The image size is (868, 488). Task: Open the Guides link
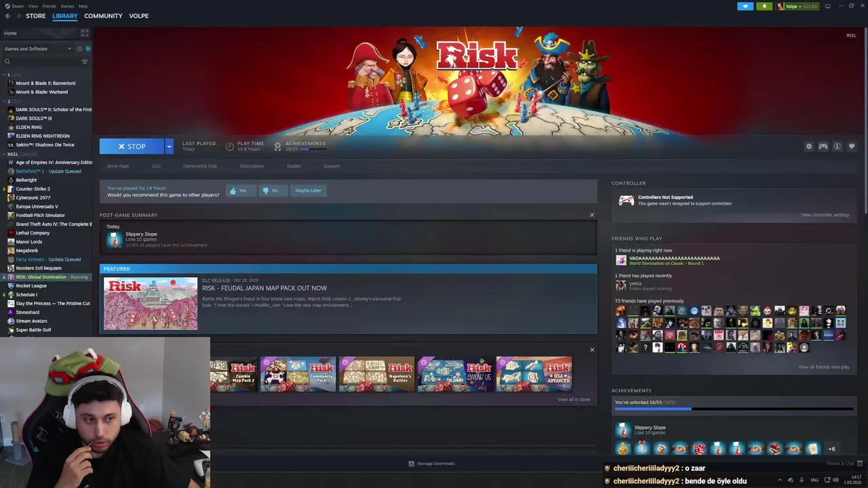click(294, 166)
